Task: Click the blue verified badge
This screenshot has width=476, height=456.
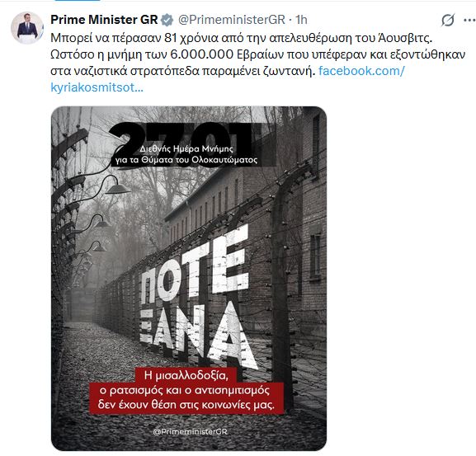Action: click(x=167, y=20)
